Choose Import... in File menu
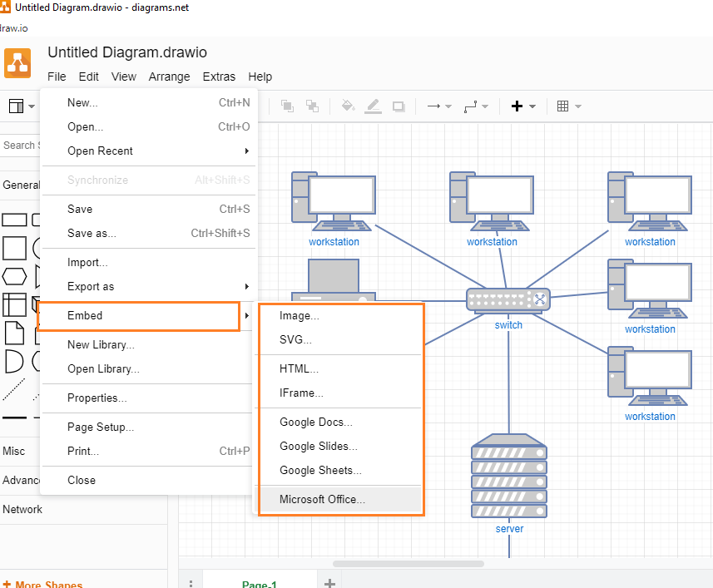 (x=149, y=262)
